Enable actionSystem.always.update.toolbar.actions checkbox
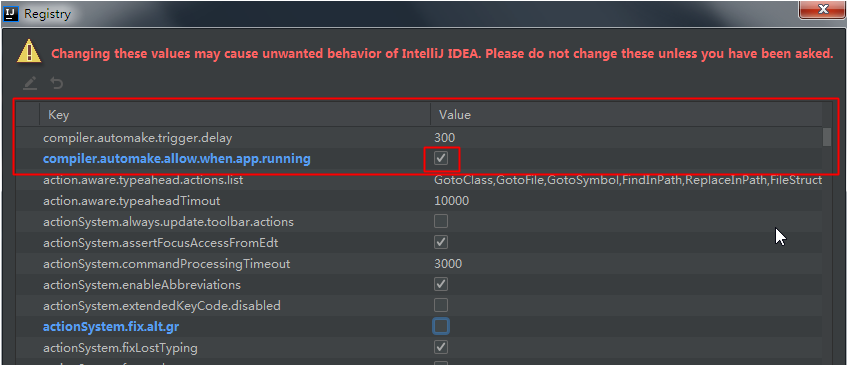 [441, 221]
